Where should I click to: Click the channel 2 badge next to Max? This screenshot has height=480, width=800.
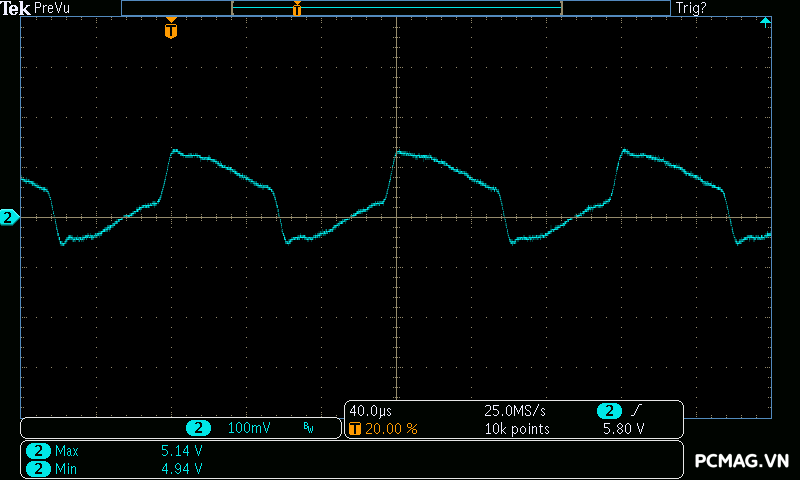point(38,451)
